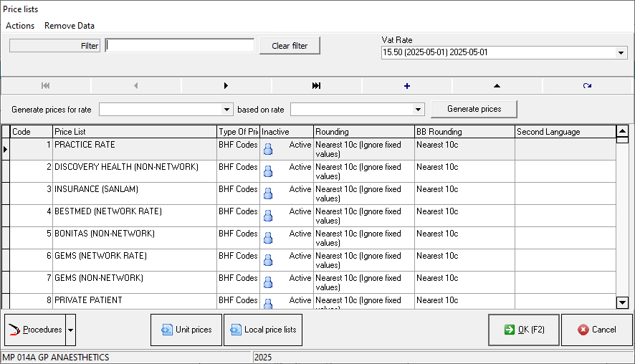Open the Actions menu
Viewport: 635px width, 364px height.
pos(20,26)
